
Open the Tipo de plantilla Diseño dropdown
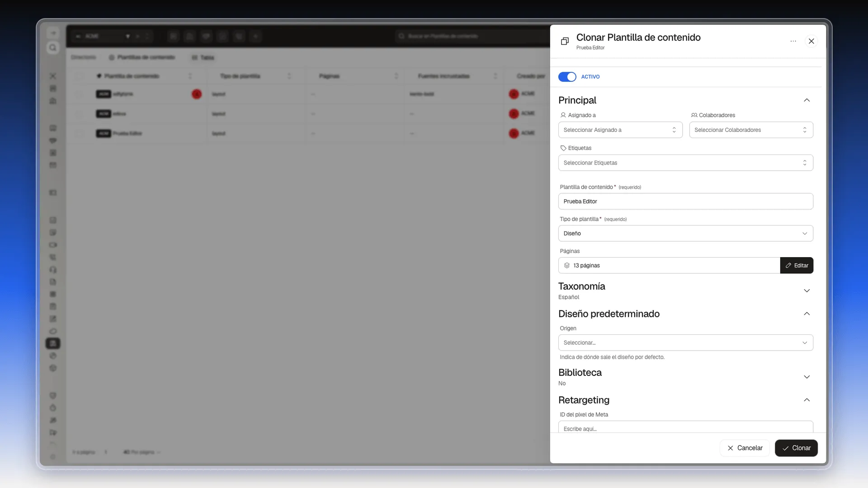coord(685,234)
